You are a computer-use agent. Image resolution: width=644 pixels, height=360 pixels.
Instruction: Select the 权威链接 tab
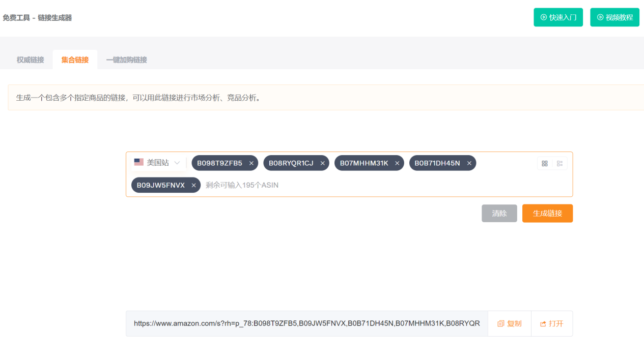pyautogui.click(x=31, y=59)
